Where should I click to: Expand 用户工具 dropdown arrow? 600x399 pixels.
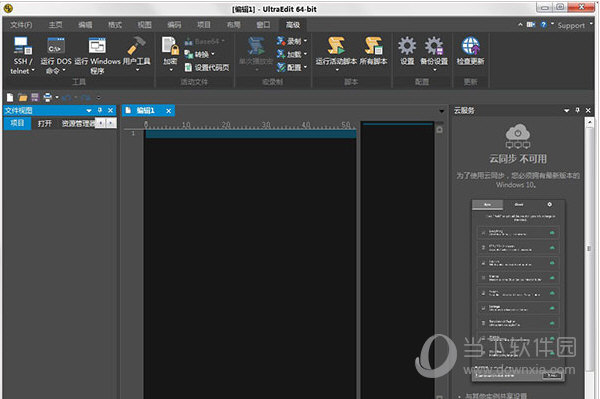(137, 70)
